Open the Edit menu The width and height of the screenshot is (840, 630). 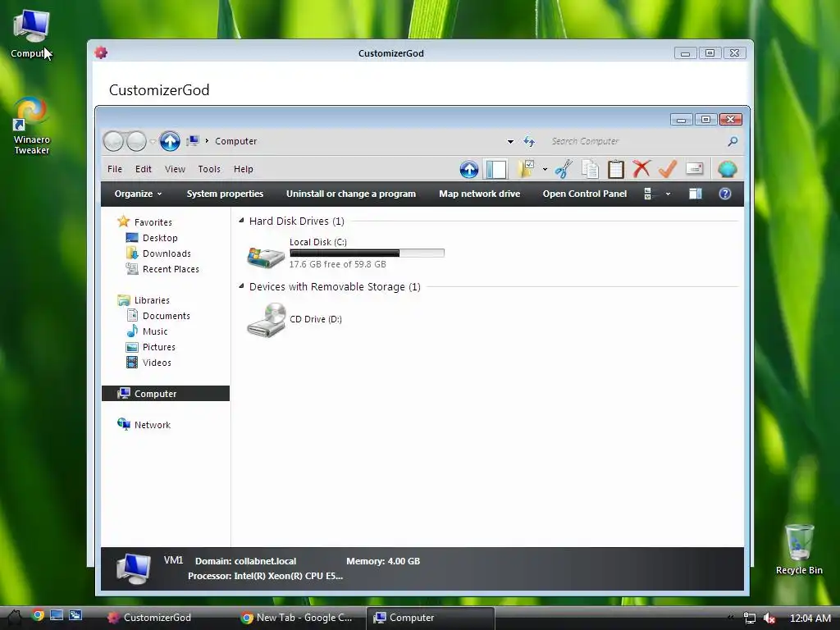coord(143,169)
